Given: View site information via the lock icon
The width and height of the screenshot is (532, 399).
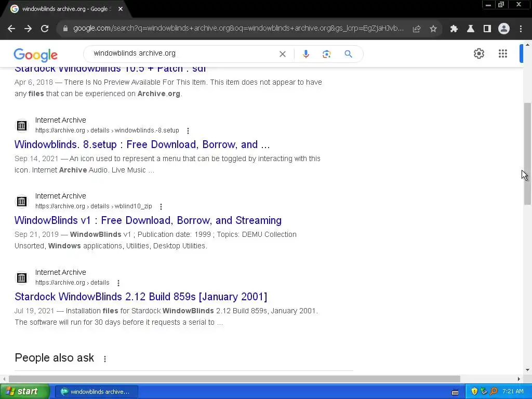Looking at the screenshot, I should pos(65,29).
